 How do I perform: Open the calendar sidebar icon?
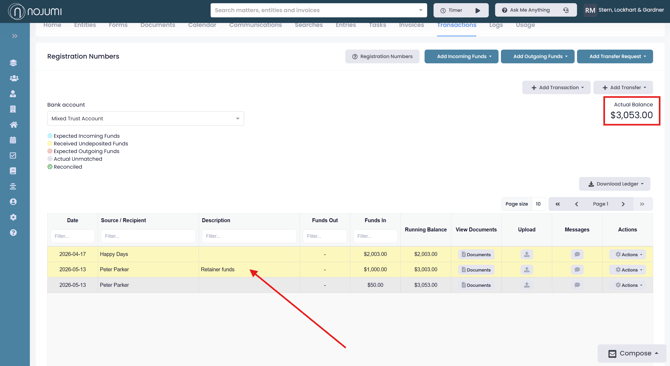(13, 140)
